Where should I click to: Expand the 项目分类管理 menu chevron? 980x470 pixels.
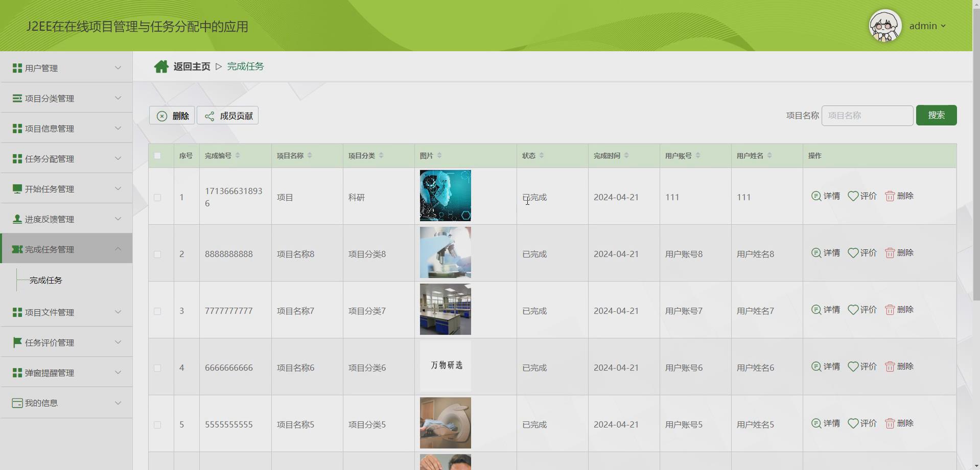(x=118, y=98)
